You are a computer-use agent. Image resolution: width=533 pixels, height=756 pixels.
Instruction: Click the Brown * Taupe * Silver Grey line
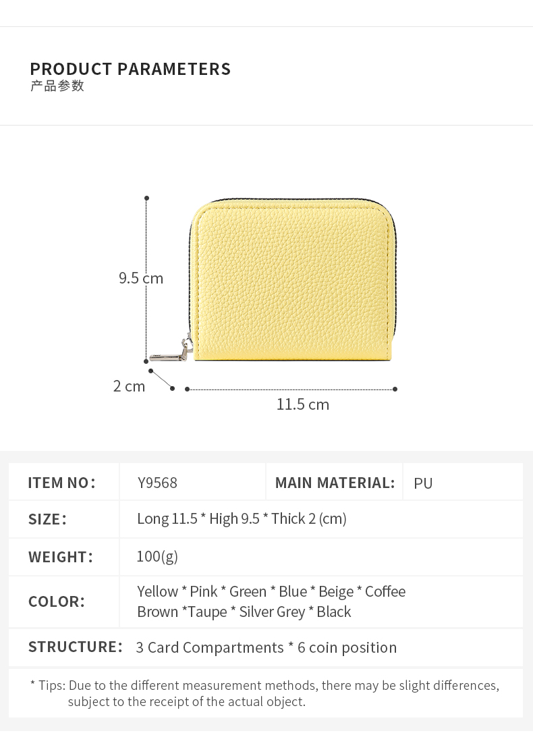point(244,612)
